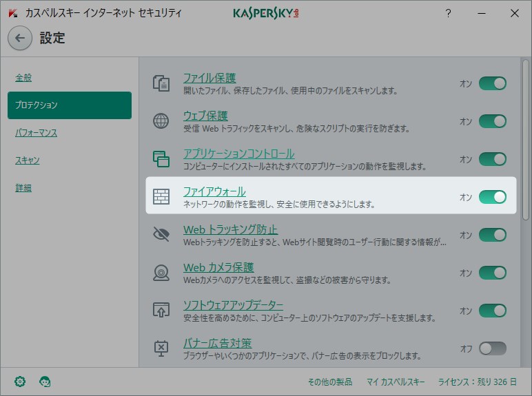Open ファイアウォール settings link
Screen dimensions: 532x396
tap(214, 191)
